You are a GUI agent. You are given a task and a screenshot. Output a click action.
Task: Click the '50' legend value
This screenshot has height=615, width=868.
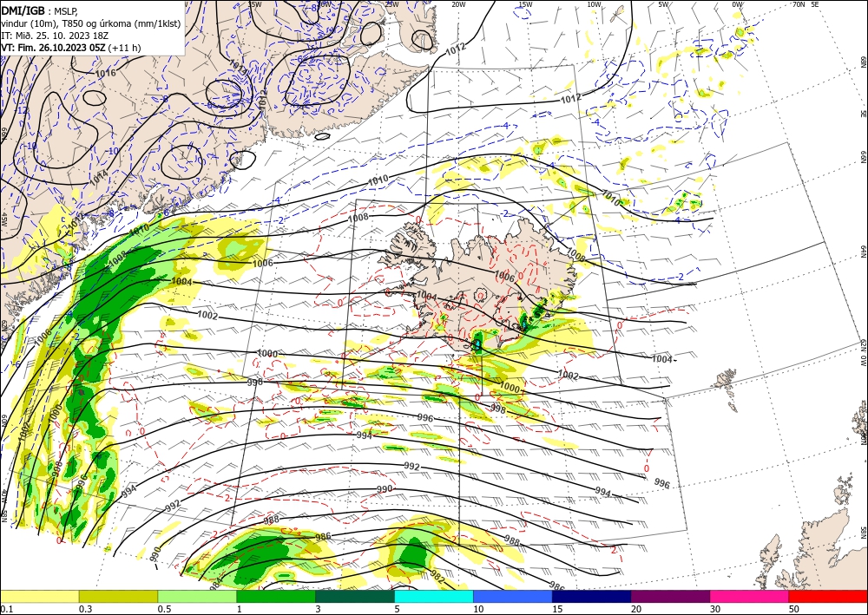tap(794, 609)
